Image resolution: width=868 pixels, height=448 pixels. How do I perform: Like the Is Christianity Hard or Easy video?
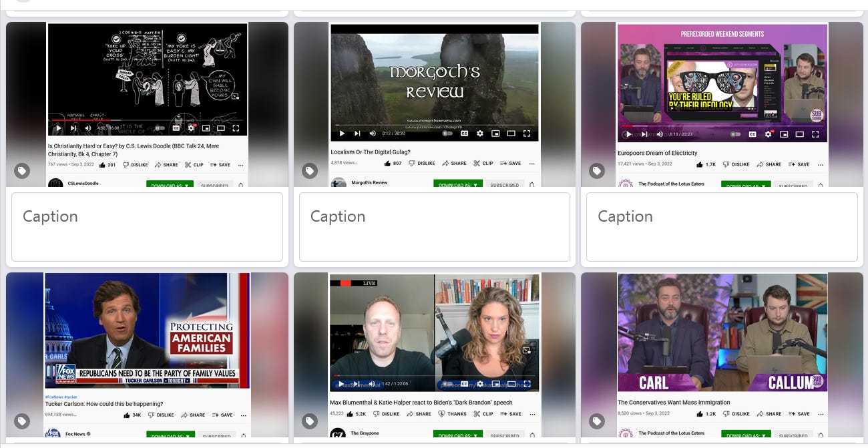[x=107, y=165]
